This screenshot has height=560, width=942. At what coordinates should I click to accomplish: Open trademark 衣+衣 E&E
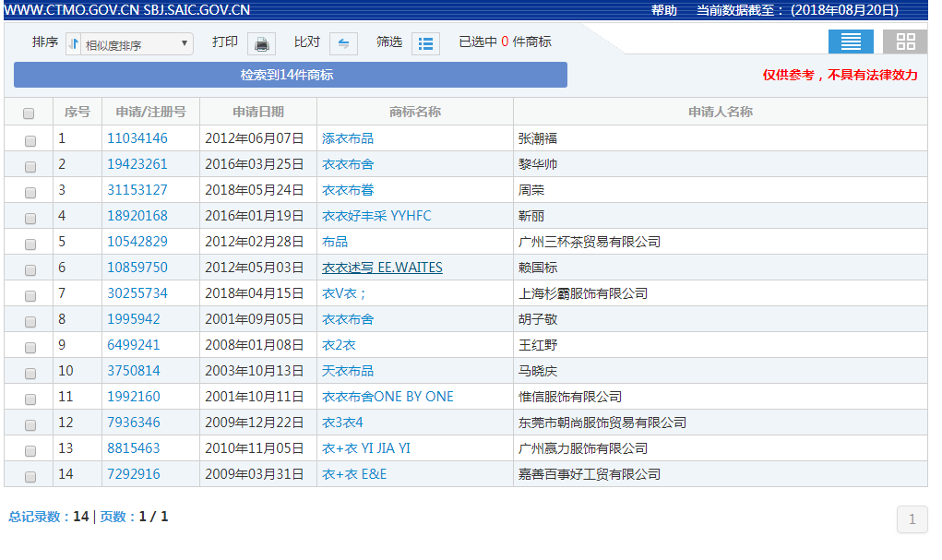point(354,474)
